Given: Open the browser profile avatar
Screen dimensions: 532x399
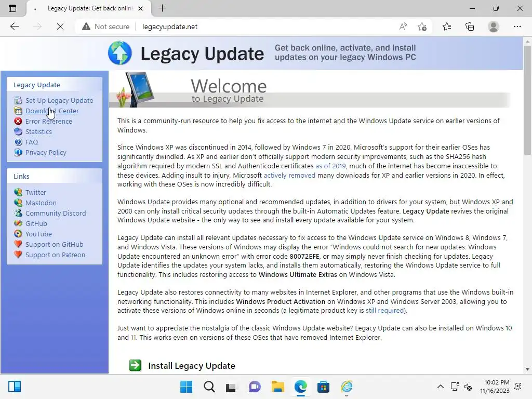Looking at the screenshot, I should point(494,26).
